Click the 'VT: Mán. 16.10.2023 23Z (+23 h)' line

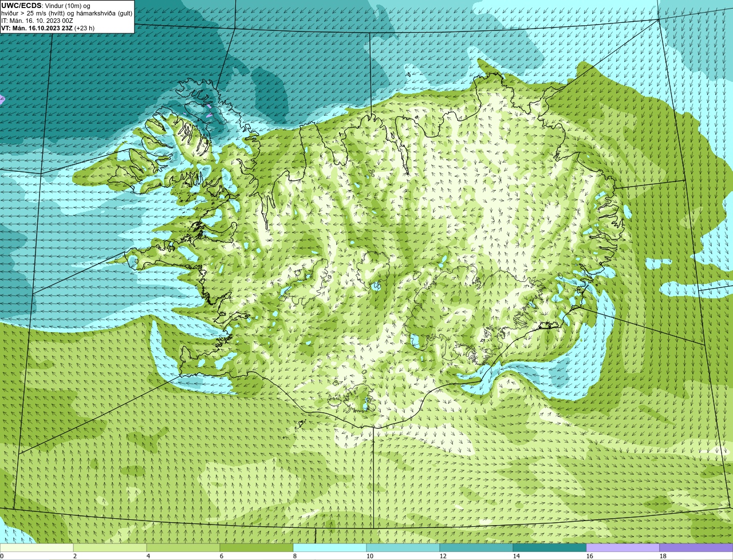48,28
